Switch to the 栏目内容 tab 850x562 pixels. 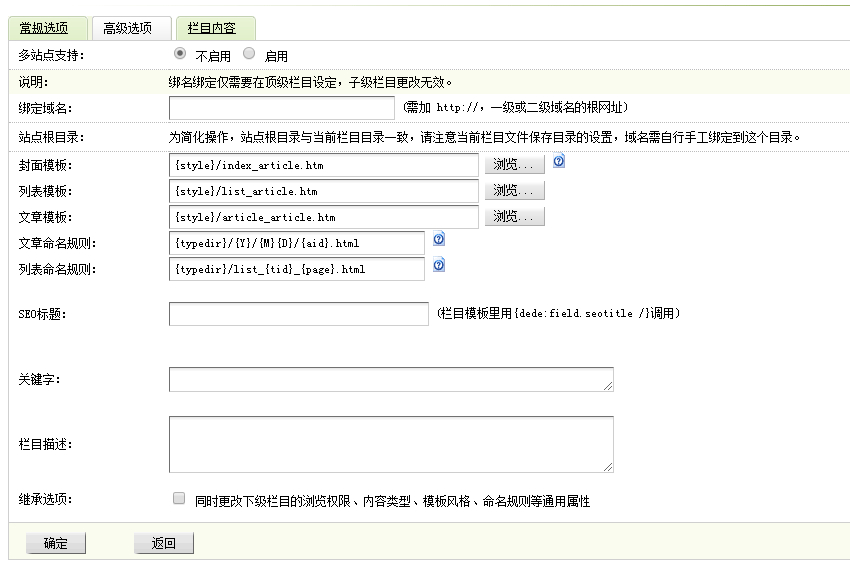(x=212, y=29)
